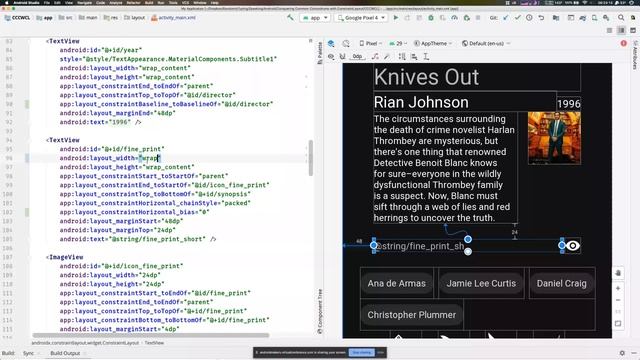Open the Pixel preview device dropdown
Image resolution: width=640 pixels, height=360 pixels.
pos(370,43)
